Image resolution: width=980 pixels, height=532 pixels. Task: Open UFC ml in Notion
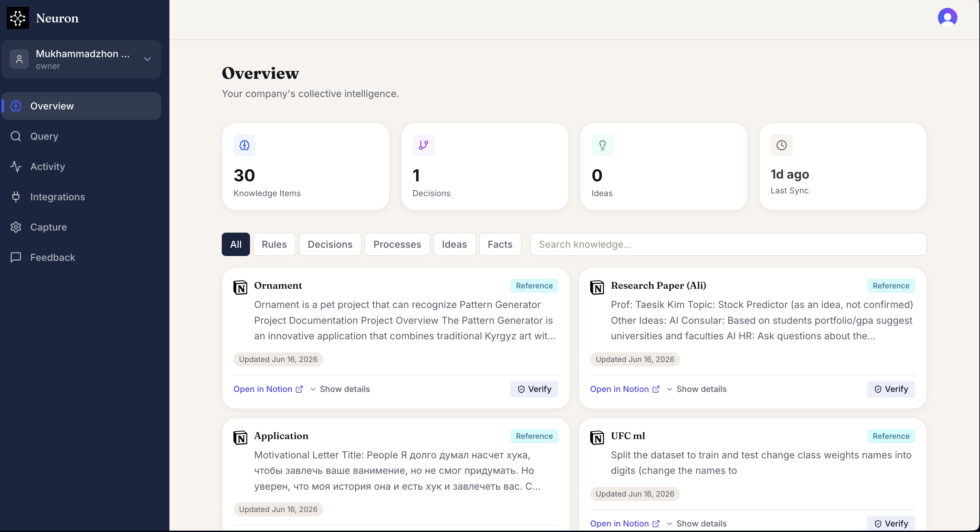click(625, 524)
